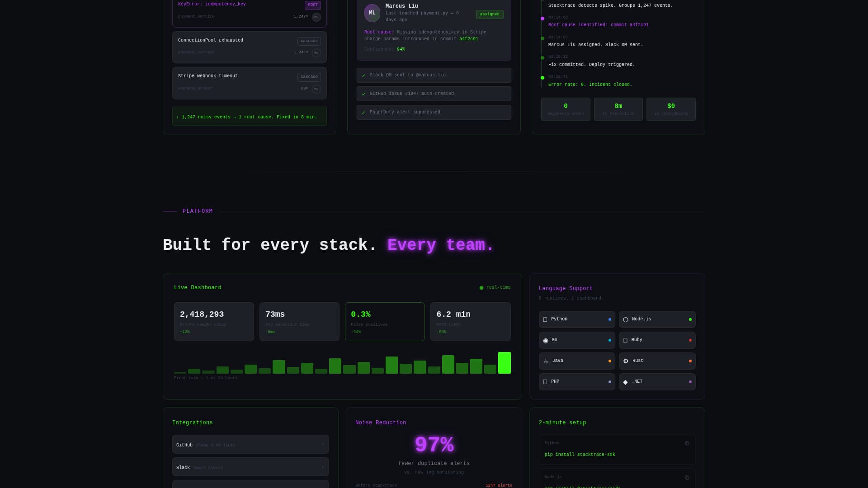Screen dimensions: 868x488
Task: Click Marcus Liu's ML avatar
Action: coord(372,13)
